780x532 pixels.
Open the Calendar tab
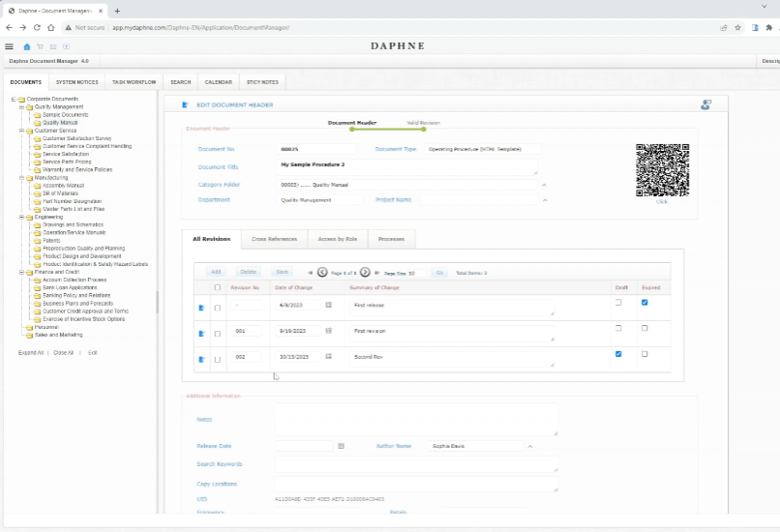coord(219,82)
